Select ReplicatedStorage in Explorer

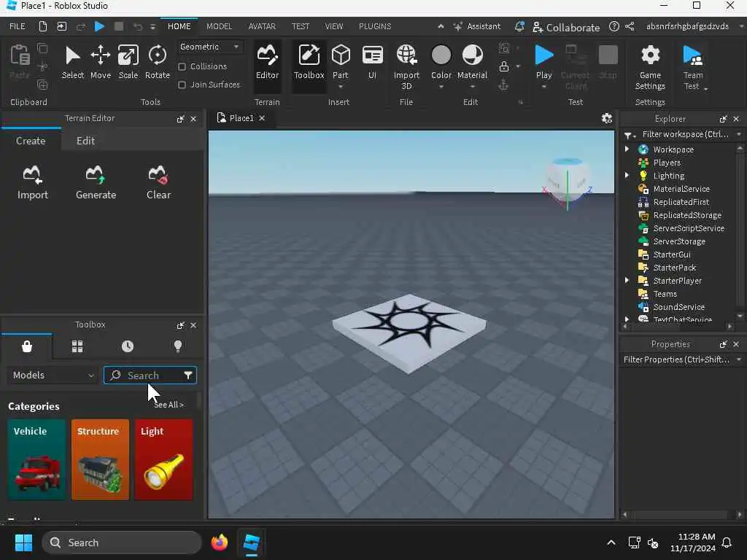click(x=686, y=215)
